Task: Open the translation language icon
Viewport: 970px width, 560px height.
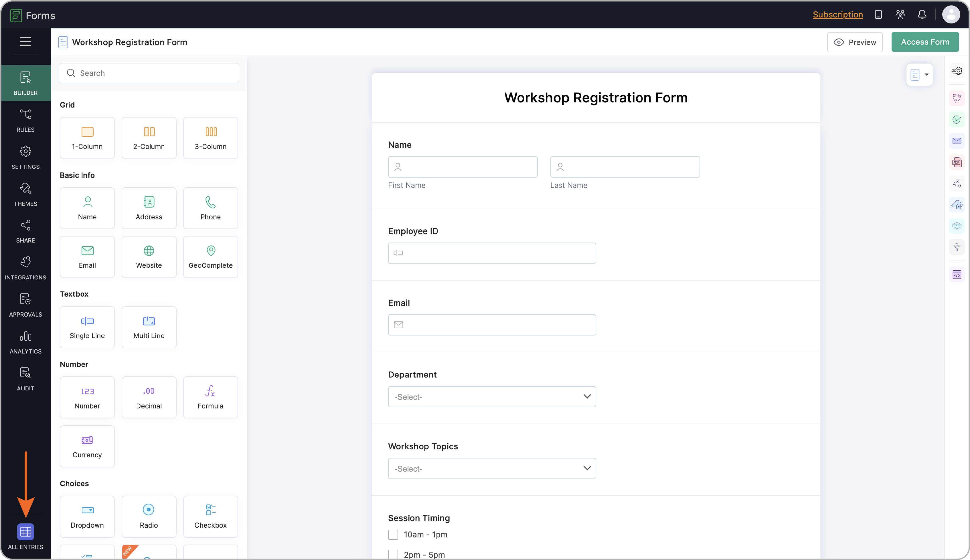Action: tap(957, 183)
